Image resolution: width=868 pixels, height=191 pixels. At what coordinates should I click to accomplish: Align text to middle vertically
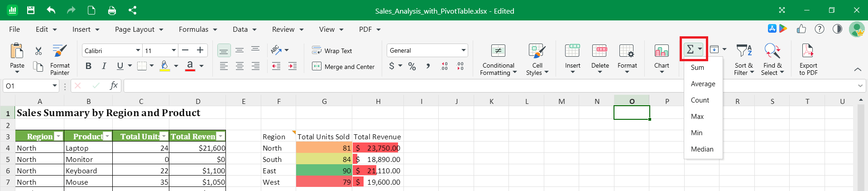click(240, 50)
